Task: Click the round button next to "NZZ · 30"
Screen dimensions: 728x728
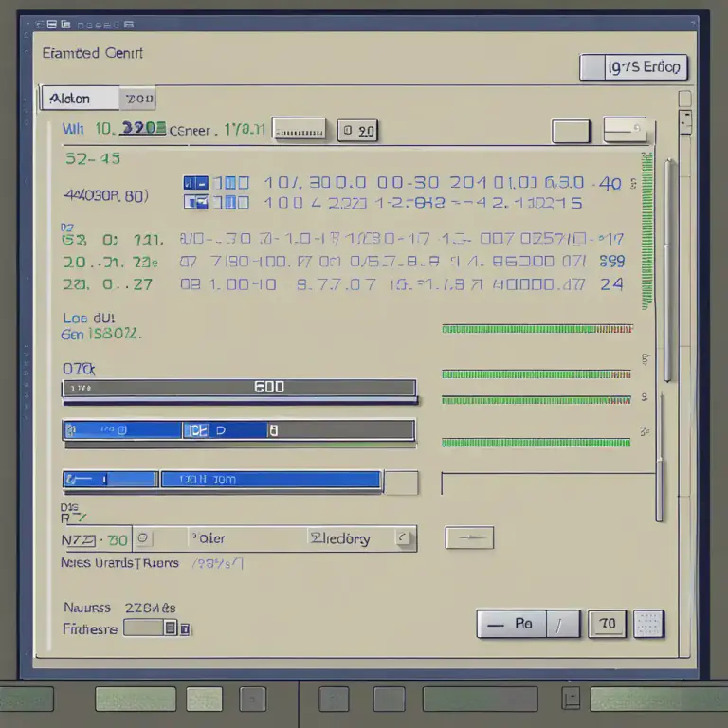Action: coord(143,537)
